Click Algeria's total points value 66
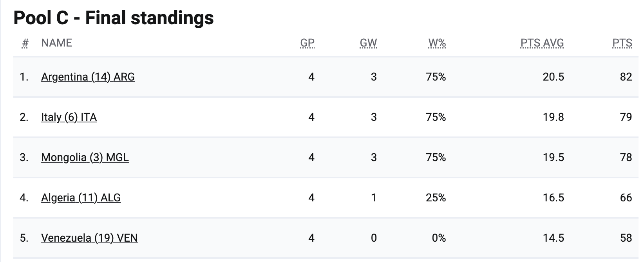The width and height of the screenshot is (644, 262). [626, 198]
